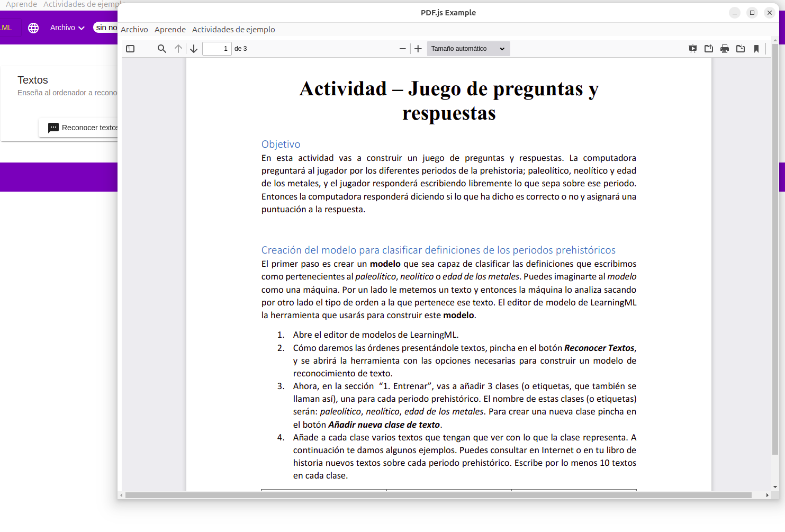785x532 pixels.
Task: Click 'Creación del modelo para clasificar' heading
Action: (x=438, y=250)
